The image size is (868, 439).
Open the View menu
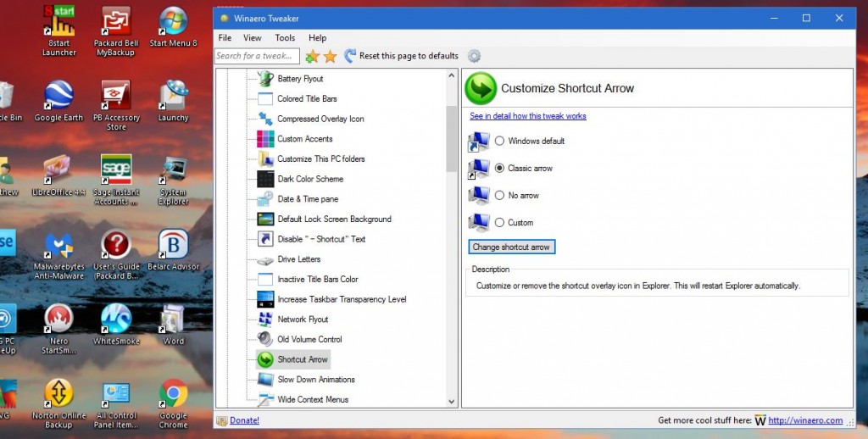pos(252,37)
